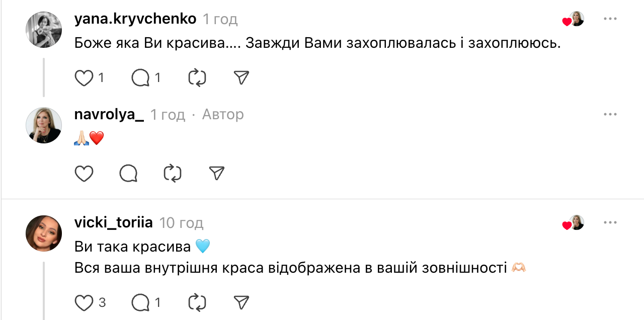Open replies on vicki_toriia's comment
This screenshot has height=320, width=644.
tap(140, 302)
